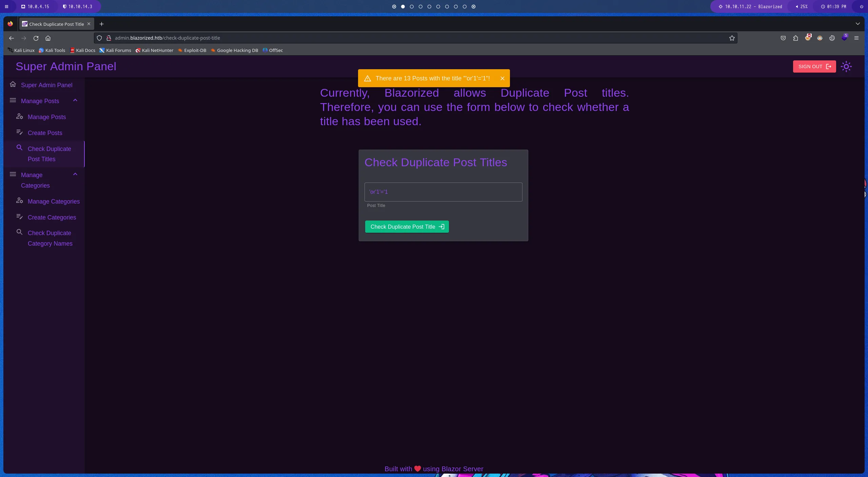Open the Firefox hamburger application menu
The width and height of the screenshot is (868, 477).
click(x=856, y=38)
